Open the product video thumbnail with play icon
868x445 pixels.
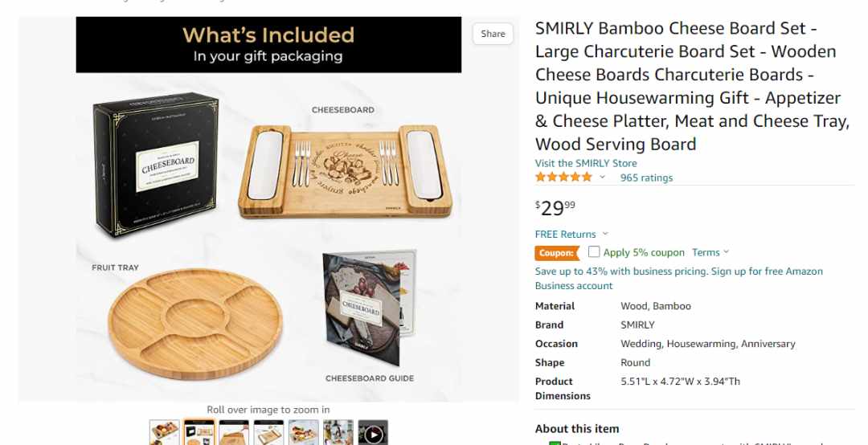373,433
